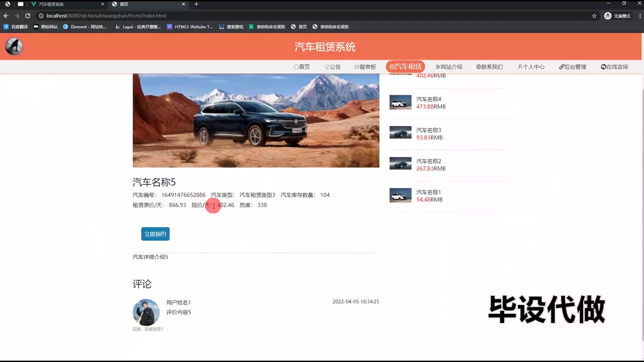This screenshot has height=362, width=644.
Task: Open the 汽车名称4 thumbnail in sidebar
Action: [x=400, y=102]
